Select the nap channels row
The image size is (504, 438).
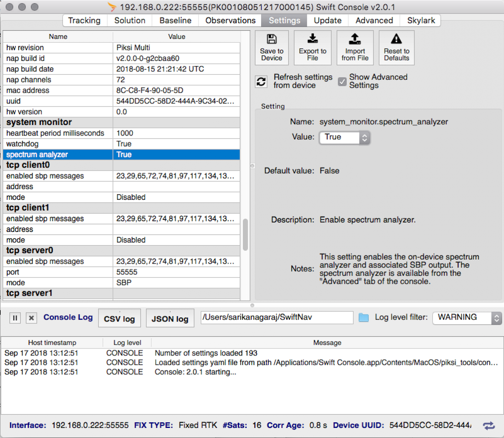122,80
